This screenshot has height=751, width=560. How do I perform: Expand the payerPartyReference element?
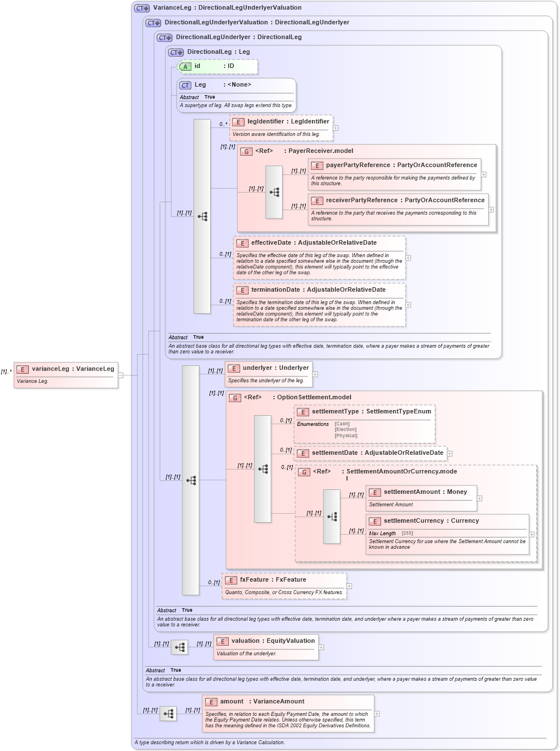click(x=484, y=174)
